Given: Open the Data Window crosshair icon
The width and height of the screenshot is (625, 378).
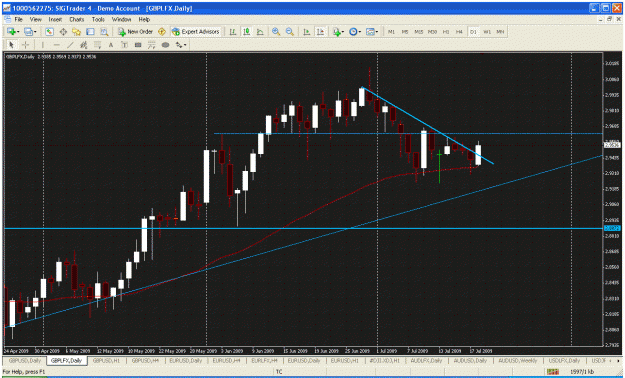Looking at the screenshot, I should pyautogui.click(x=63, y=32).
